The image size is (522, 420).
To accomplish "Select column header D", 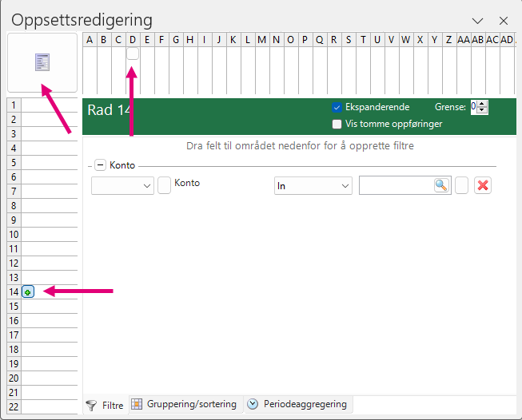I will pyautogui.click(x=133, y=40).
